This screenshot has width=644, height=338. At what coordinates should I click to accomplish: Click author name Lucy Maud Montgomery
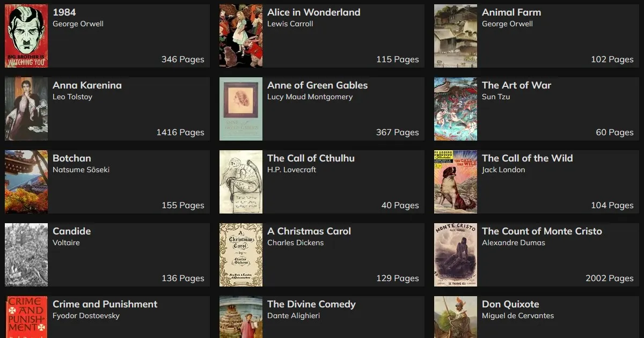(310, 97)
